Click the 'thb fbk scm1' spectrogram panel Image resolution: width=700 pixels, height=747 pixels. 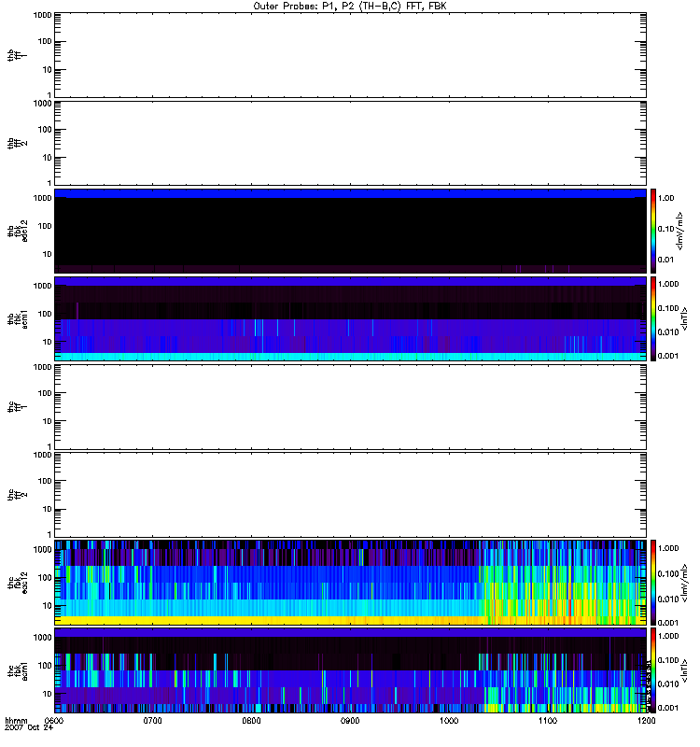tap(350, 318)
